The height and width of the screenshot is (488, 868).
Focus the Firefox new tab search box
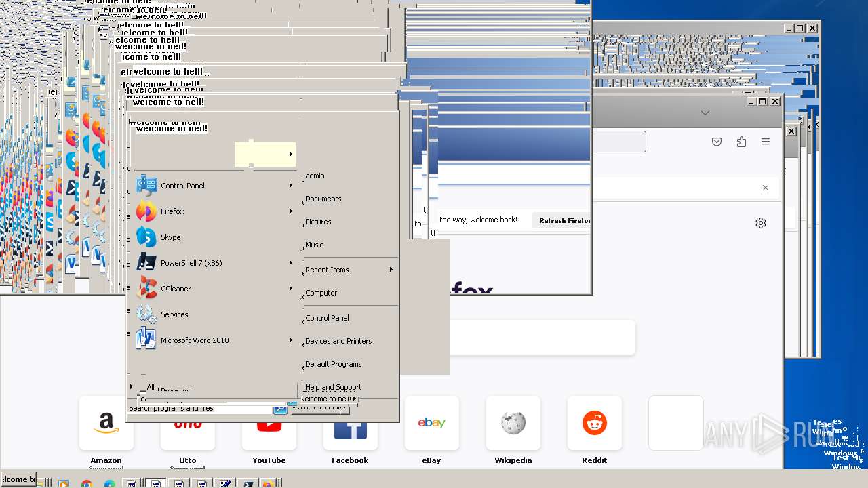click(542, 338)
